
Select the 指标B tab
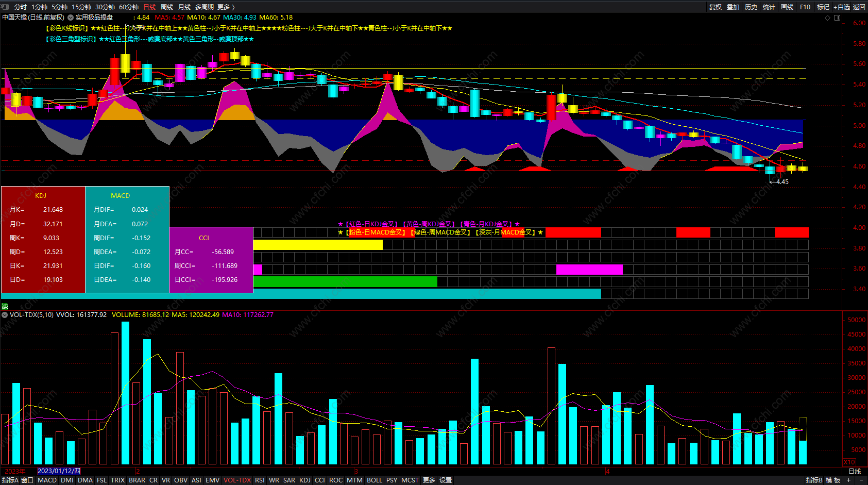814,480
